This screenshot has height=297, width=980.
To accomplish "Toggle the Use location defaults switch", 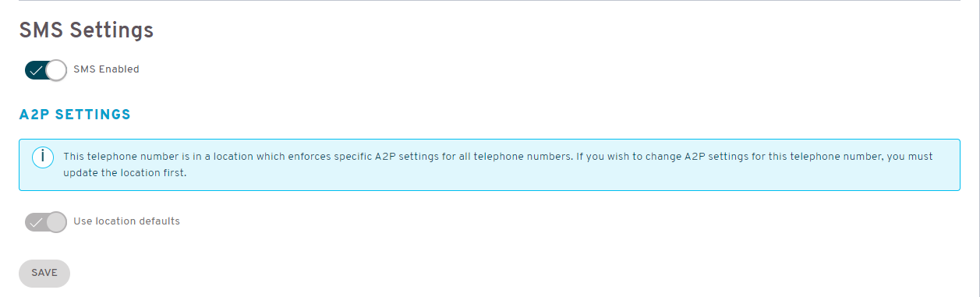I will click(46, 221).
